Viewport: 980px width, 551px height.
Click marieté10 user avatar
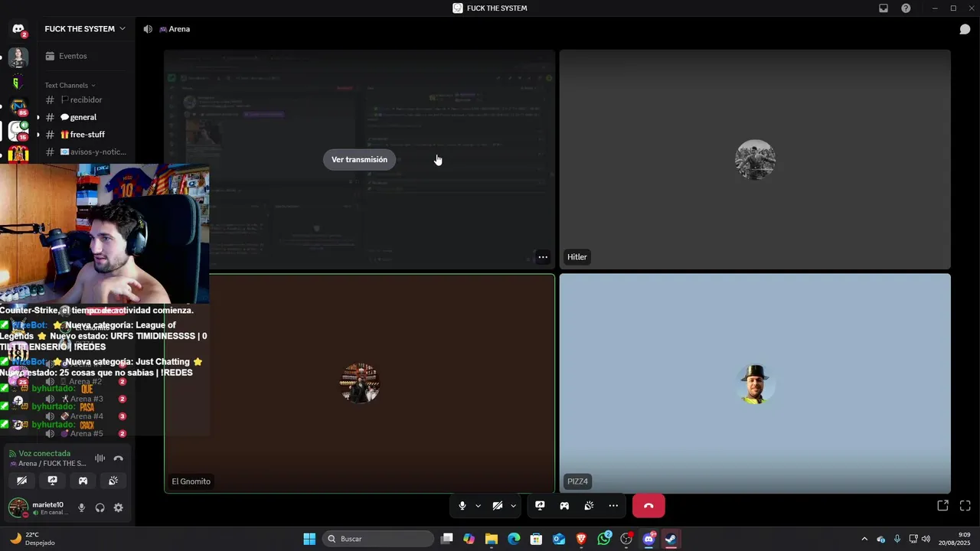coord(18,507)
